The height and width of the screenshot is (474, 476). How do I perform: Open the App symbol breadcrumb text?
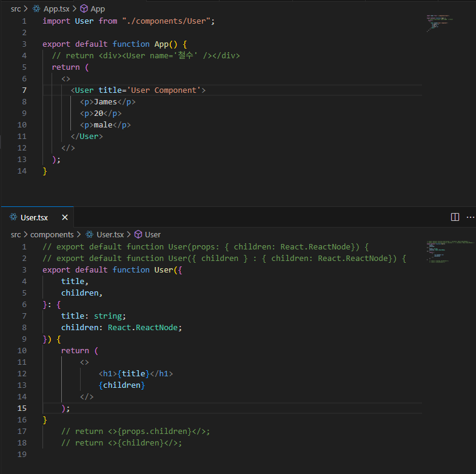click(98, 9)
